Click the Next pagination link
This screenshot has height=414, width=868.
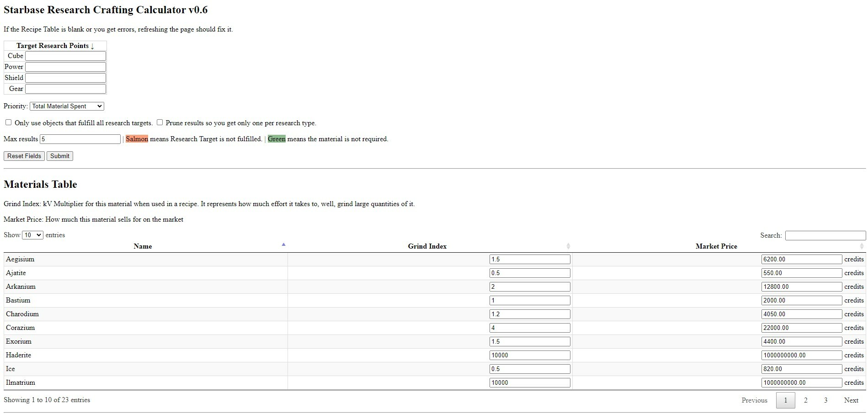851,400
